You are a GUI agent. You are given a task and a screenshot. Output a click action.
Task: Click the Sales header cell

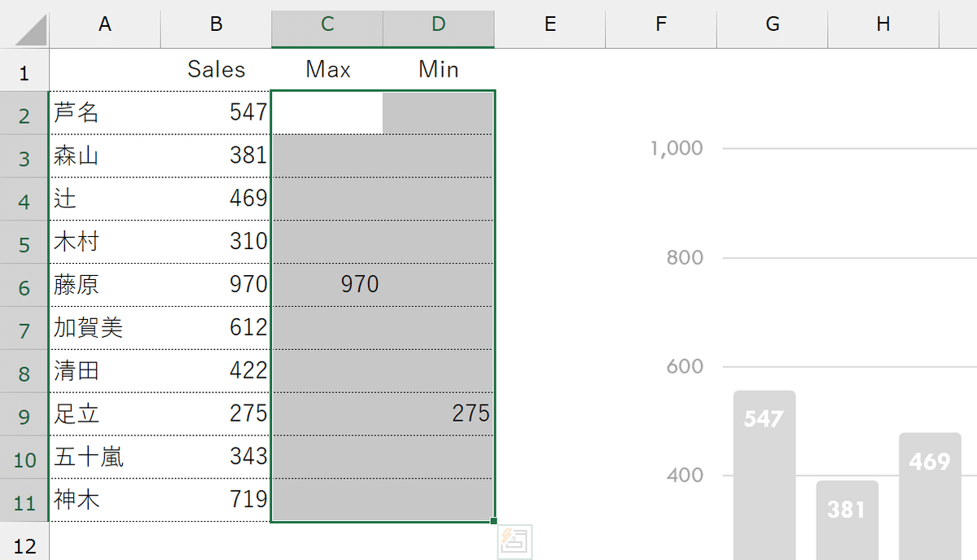coord(216,70)
